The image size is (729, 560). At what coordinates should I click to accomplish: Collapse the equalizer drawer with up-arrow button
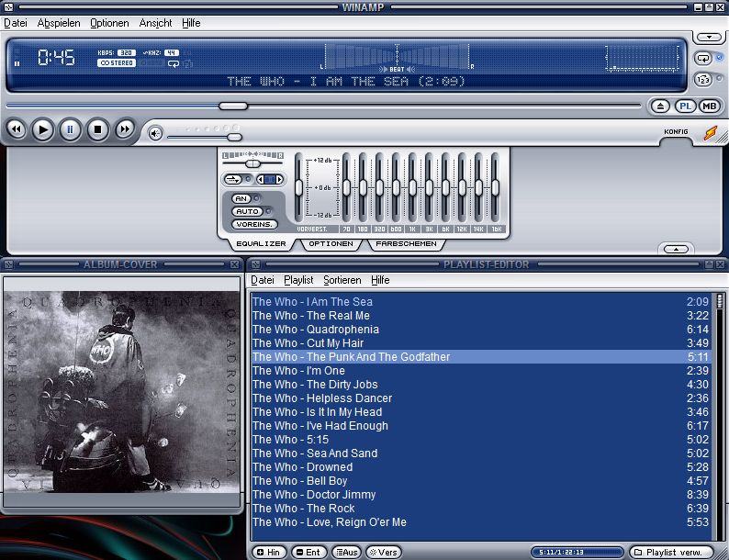point(676,249)
